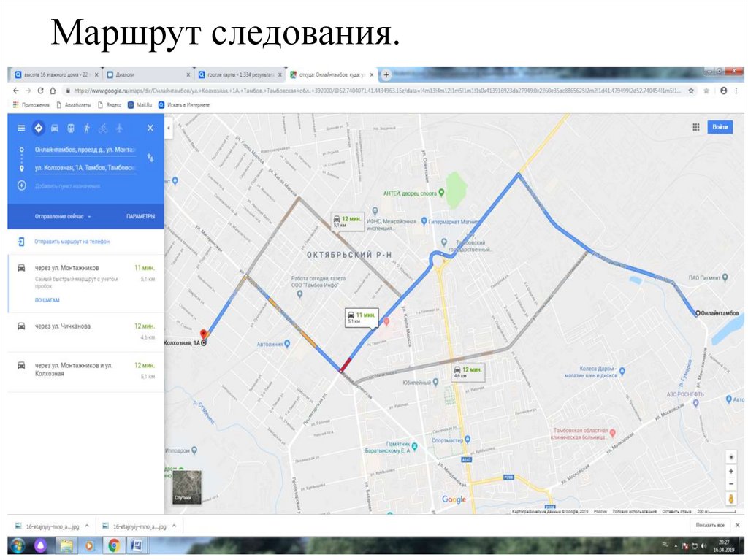Click the add destination plus icon
The image size is (748, 560).
point(21,185)
